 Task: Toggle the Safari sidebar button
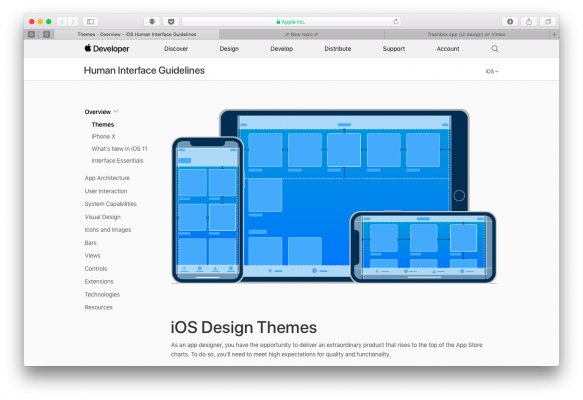tap(90, 22)
